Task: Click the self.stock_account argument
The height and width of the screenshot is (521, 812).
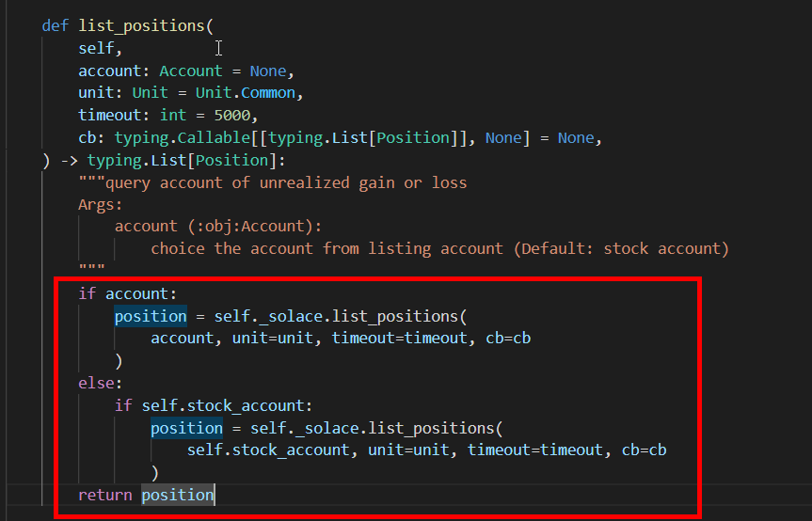Action: (268, 450)
